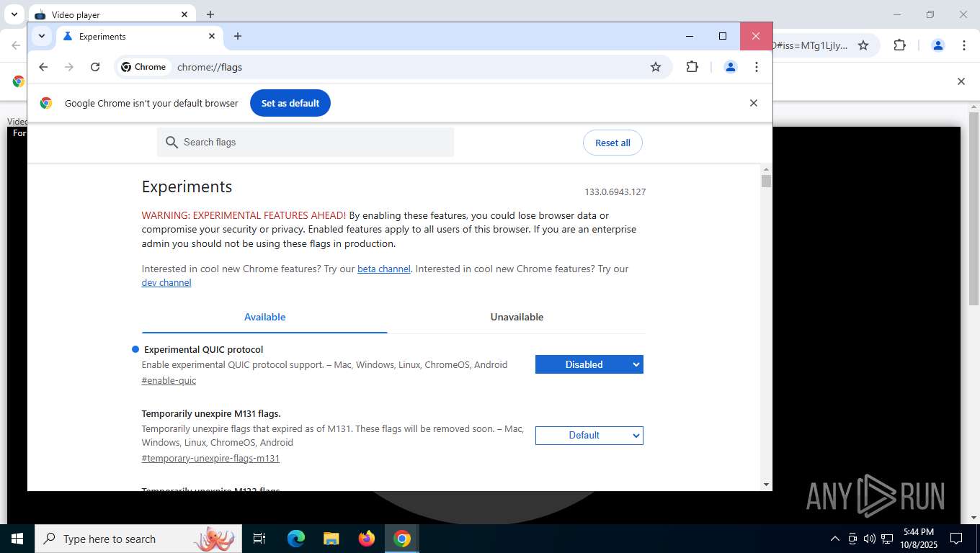Dismiss the default browser infobar
Image resolution: width=980 pixels, height=553 pixels.
754,103
